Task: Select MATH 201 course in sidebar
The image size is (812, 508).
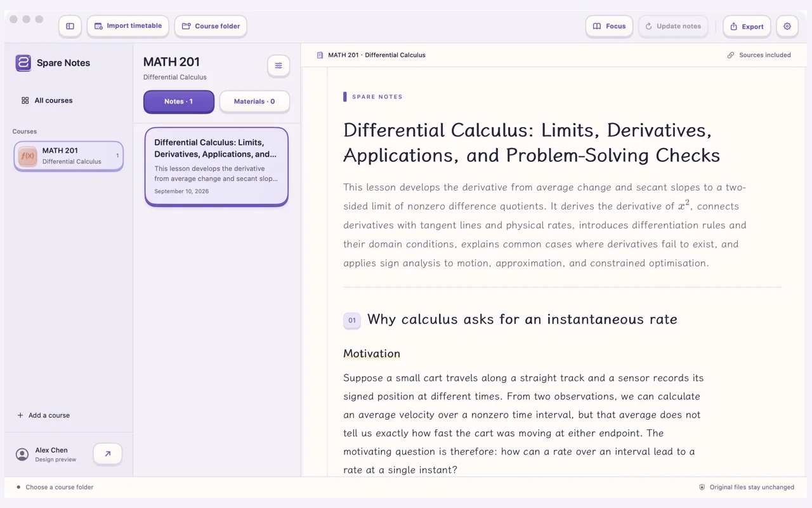Action: [69, 156]
